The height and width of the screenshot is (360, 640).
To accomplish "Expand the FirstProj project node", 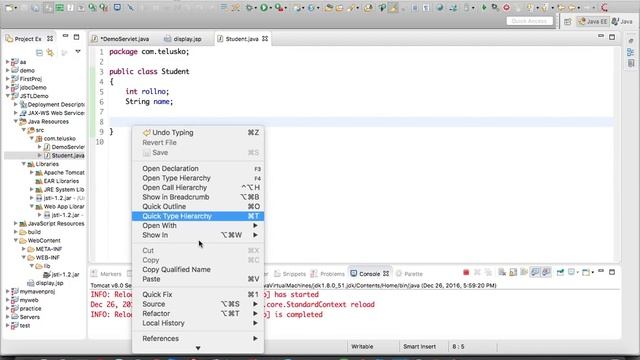I will pos(7,79).
